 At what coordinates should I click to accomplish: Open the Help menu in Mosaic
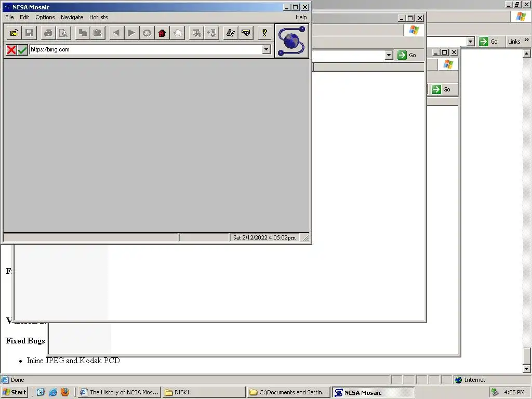[x=301, y=17]
